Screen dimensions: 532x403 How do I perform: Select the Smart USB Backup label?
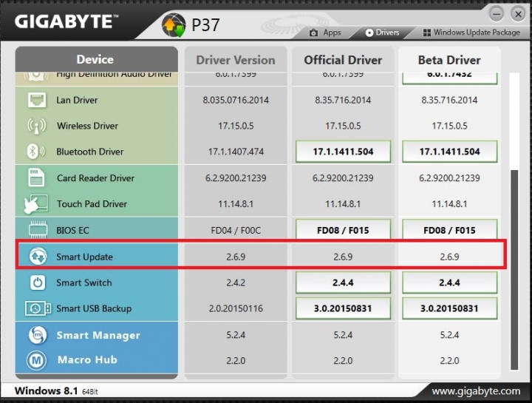pyautogui.click(x=94, y=308)
